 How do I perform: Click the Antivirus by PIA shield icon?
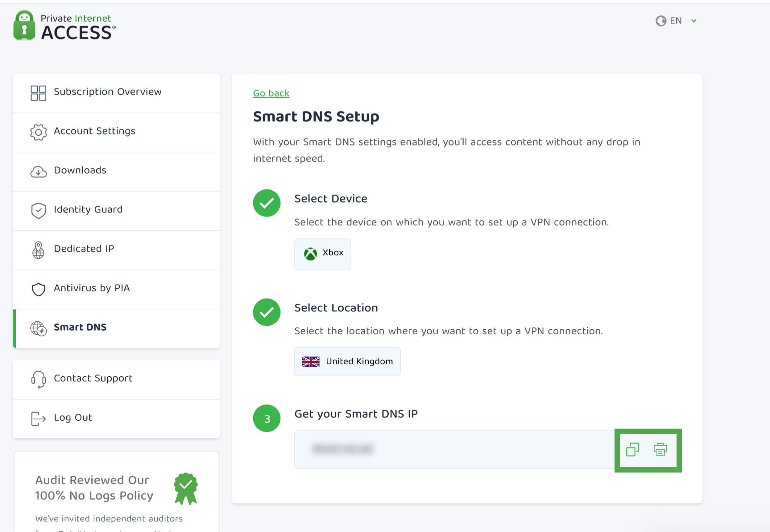tap(38, 289)
